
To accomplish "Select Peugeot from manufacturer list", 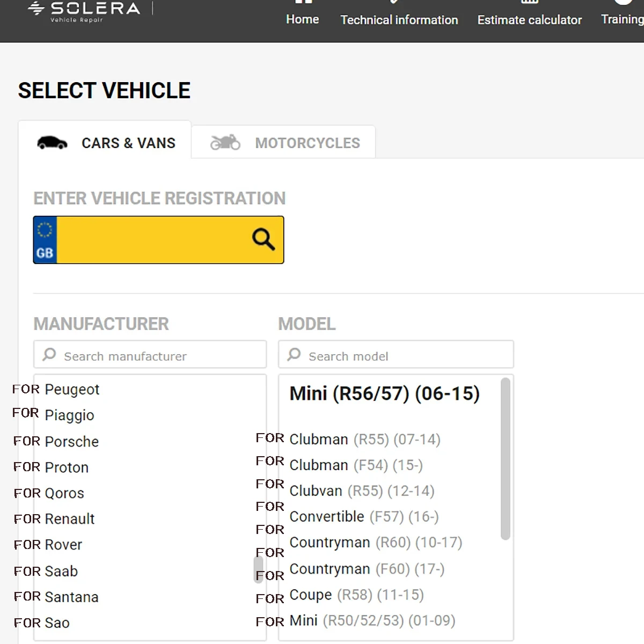I will (x=72, y=389).
